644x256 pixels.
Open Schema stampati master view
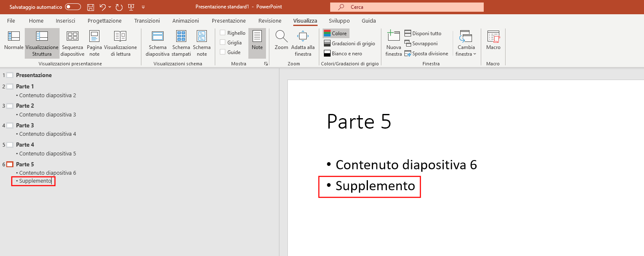[x=181, y=43]
